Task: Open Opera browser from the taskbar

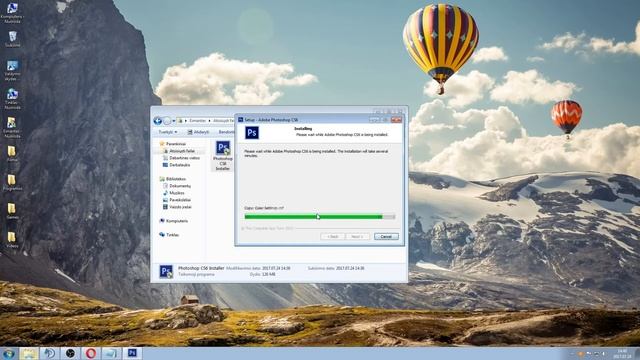Action: (91, 353)
